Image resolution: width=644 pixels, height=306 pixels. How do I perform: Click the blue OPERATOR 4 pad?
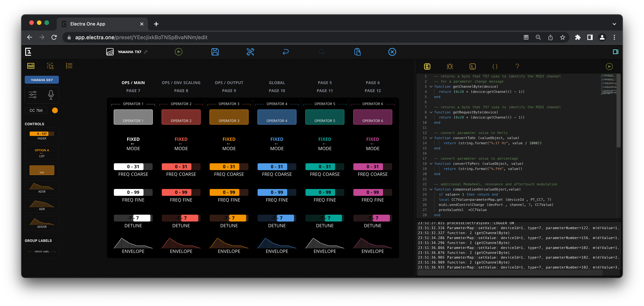pos(277,117)
